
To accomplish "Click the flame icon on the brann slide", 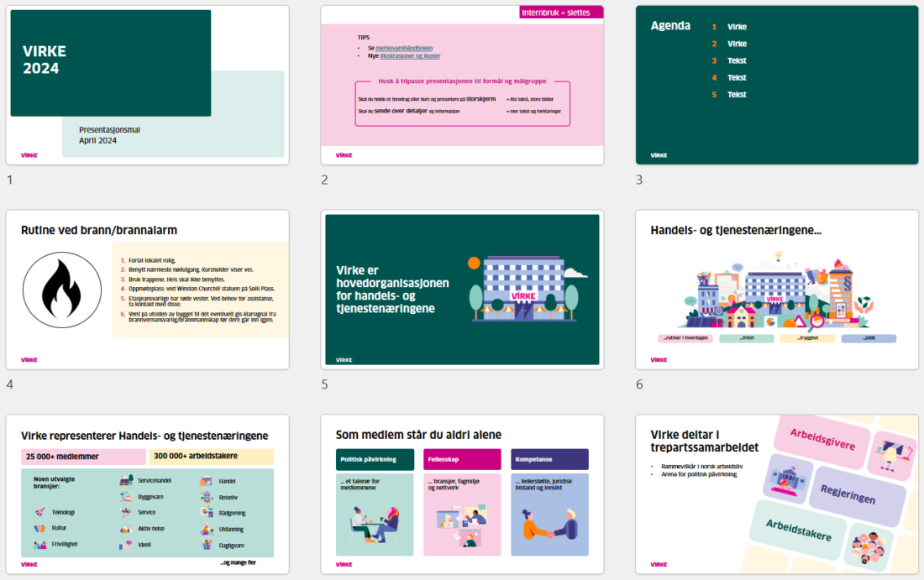I will tap(62, 290).
